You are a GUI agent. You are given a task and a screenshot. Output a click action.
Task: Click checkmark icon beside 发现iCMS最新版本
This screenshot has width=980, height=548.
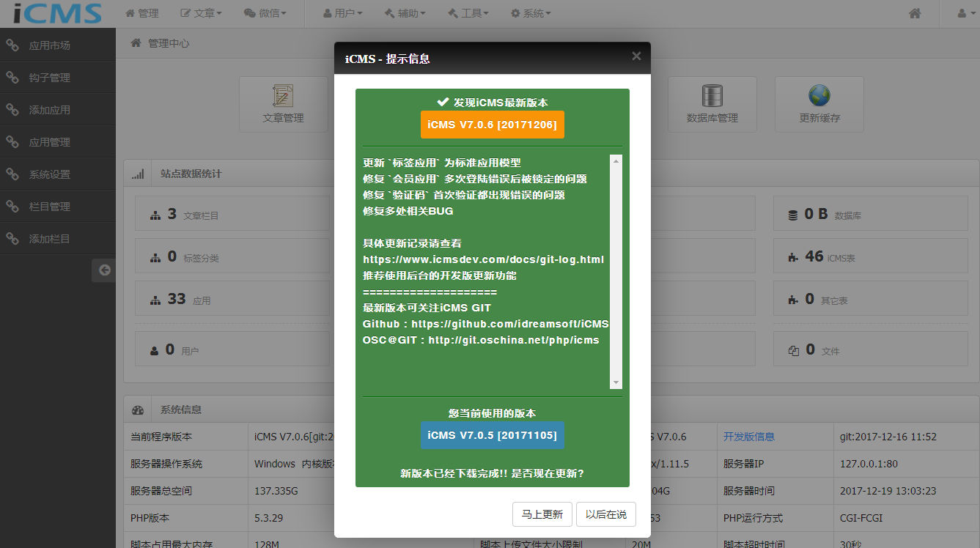(x=443, y=102)
